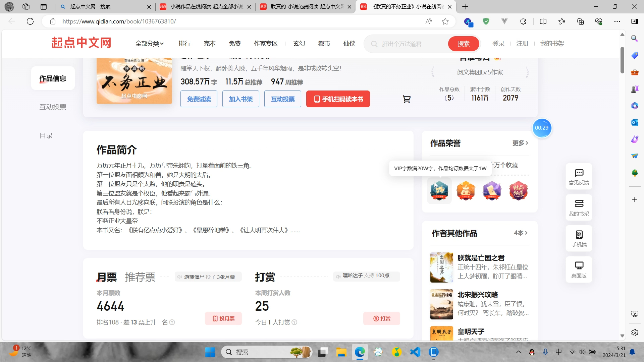The image size is (644, 362).
Task: Switch to 推荐票 tab
Action: pyautogui.click(x=140, y=277)
